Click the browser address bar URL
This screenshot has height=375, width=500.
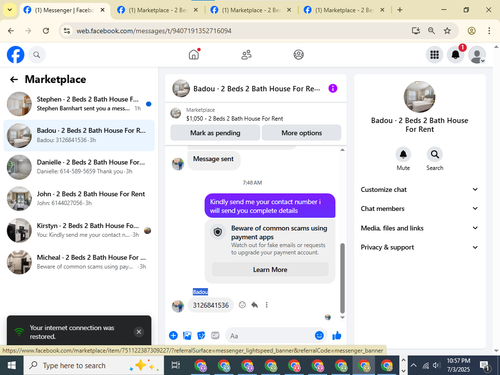[154, 31]
